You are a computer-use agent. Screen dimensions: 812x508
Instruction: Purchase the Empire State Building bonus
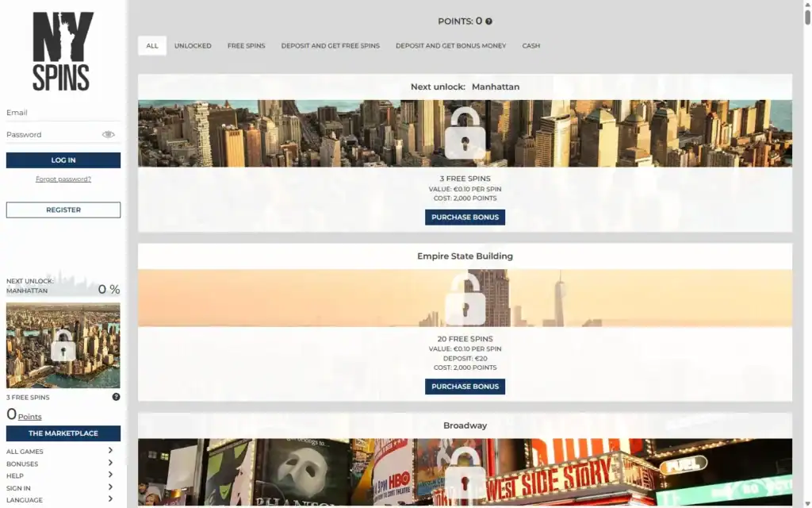point(465,387)
